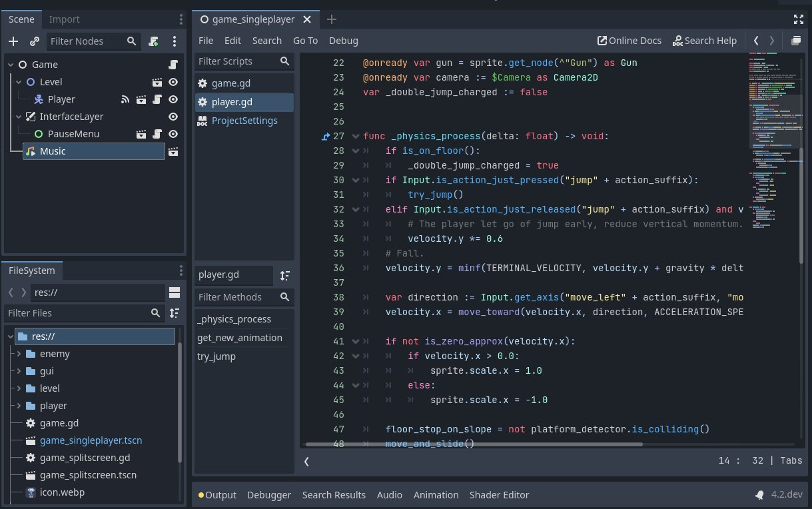Fold the if block on line 41
The width and height of the screenshot is (812, 509).
[355, 342]
